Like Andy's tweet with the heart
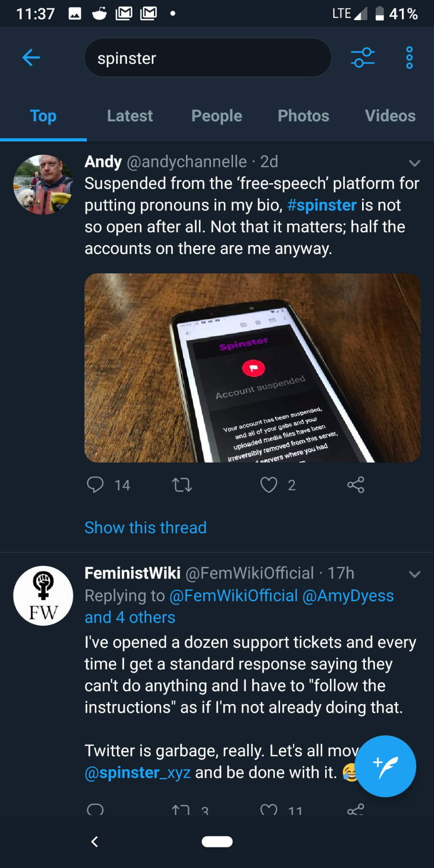 pos(269,485)
